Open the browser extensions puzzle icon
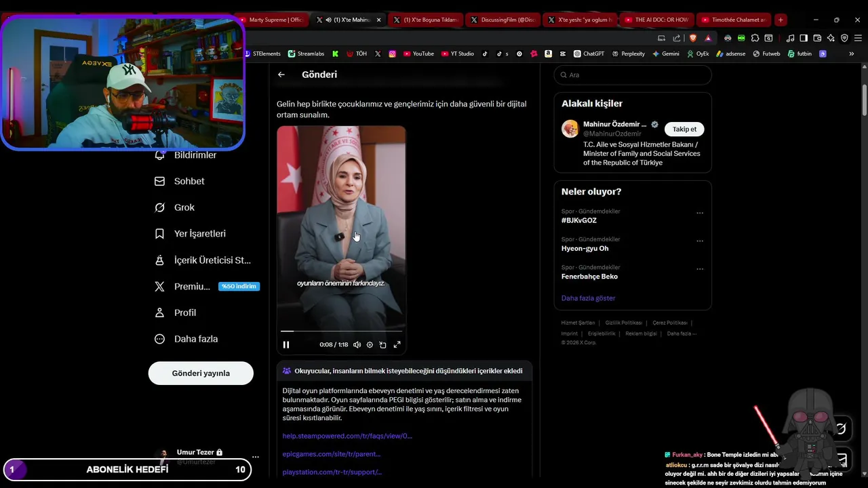This screenshot has width=868, height=488. pyautogui.click(x=755, y=38)
